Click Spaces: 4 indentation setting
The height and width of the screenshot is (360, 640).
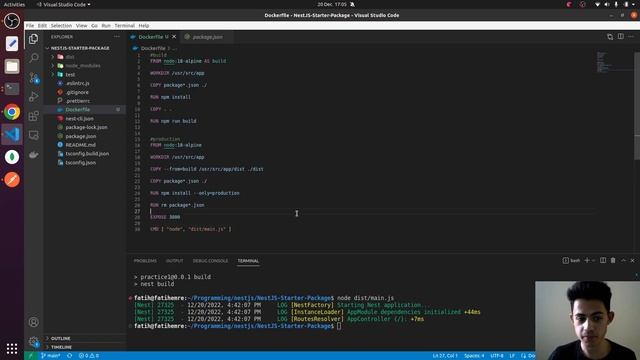(x=474, y=356)
